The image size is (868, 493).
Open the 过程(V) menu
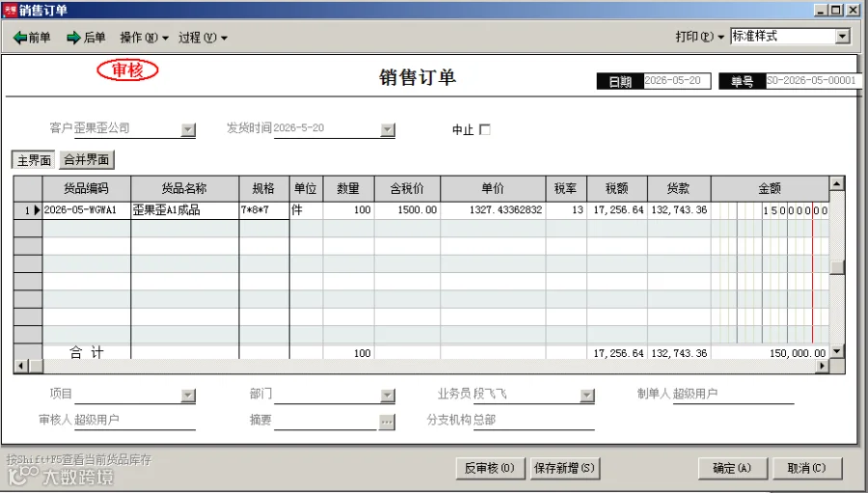[203, 37]
